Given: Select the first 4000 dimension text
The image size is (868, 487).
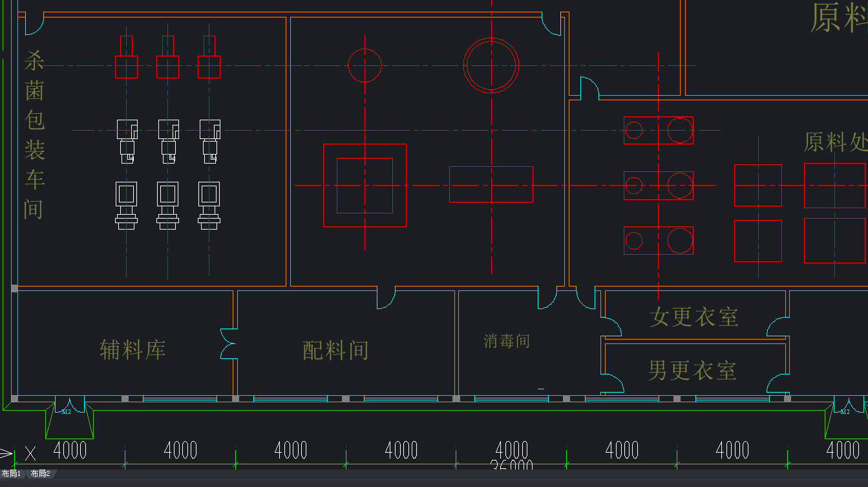Looking at the screenshot, I should tap(70, 450).
